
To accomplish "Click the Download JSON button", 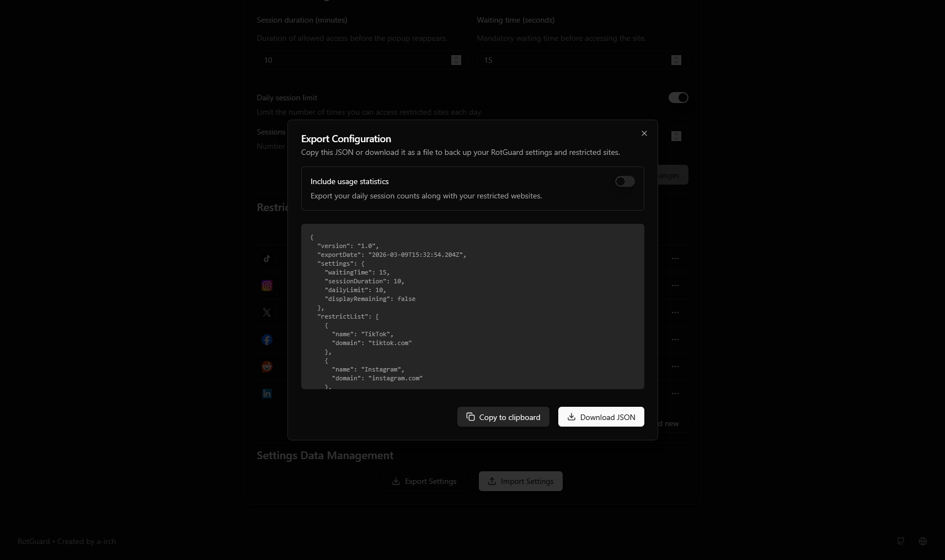I will click(601, 417).
